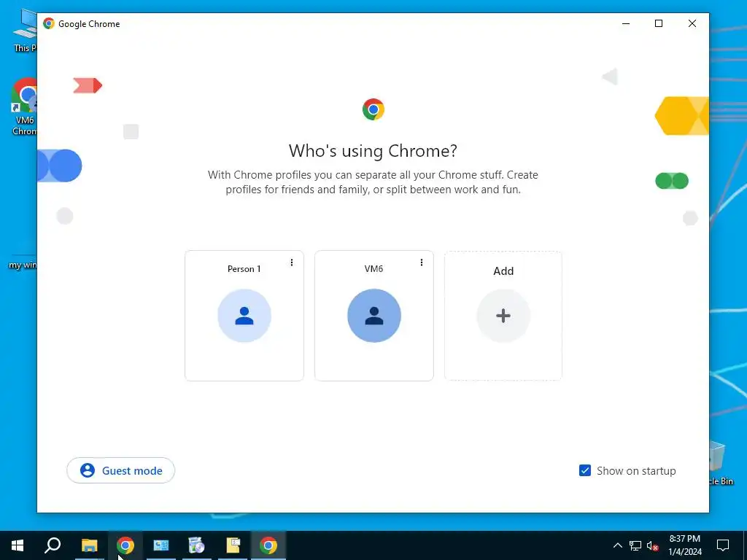Uncheck Show on startup checkbox
Screen dimensions: 747x560
(x=584, y=470)
